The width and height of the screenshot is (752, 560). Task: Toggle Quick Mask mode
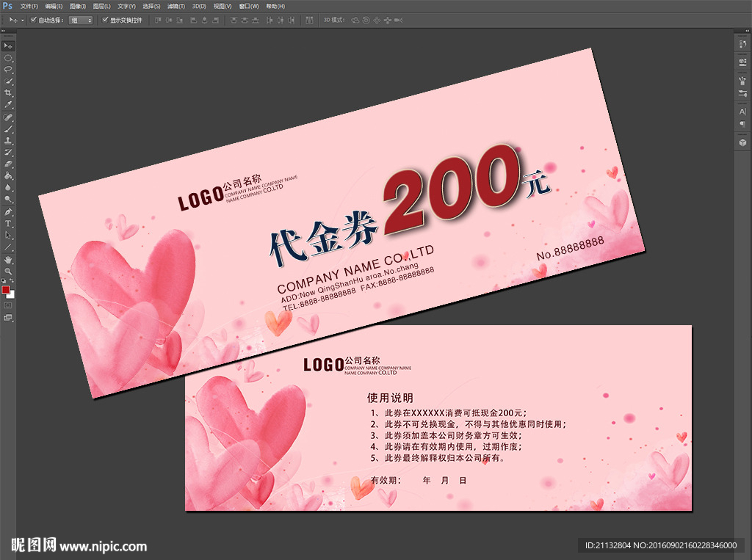click(x=8, y=305)
